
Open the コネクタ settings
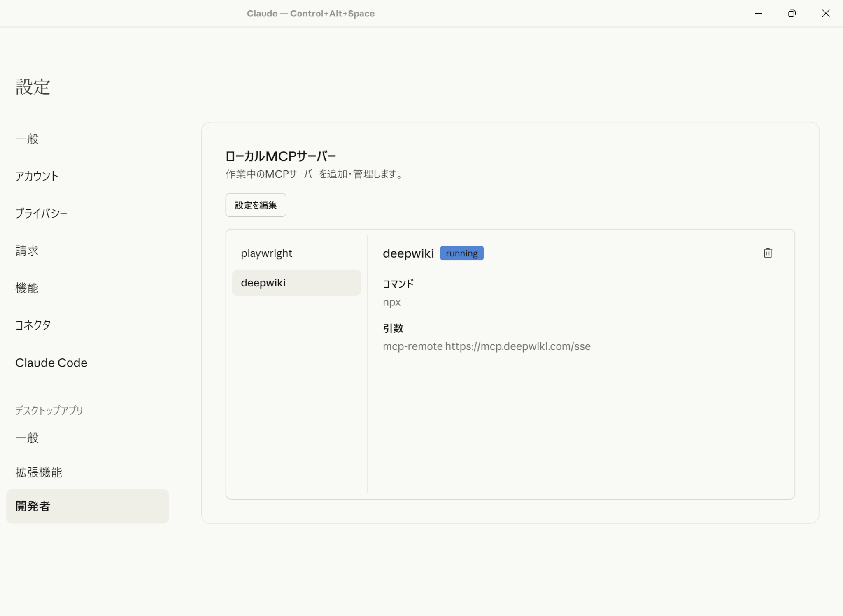(33, 325)
